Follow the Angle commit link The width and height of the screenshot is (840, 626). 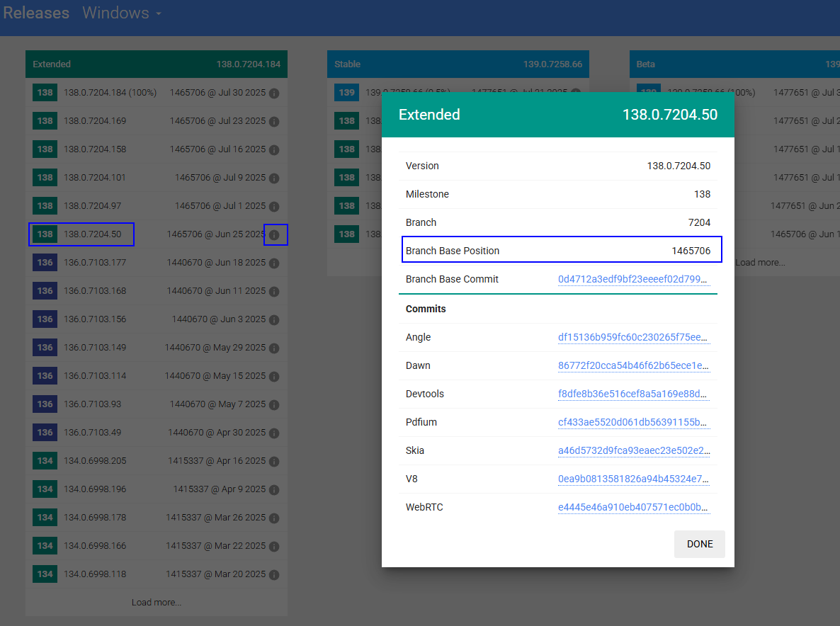click(633, 337)
